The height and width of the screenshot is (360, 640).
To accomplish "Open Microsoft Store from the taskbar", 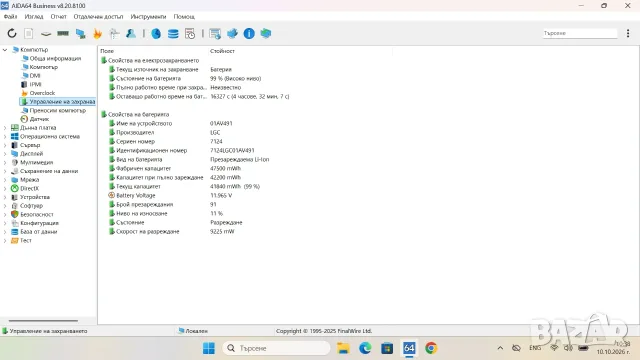I will coord(387,348).
